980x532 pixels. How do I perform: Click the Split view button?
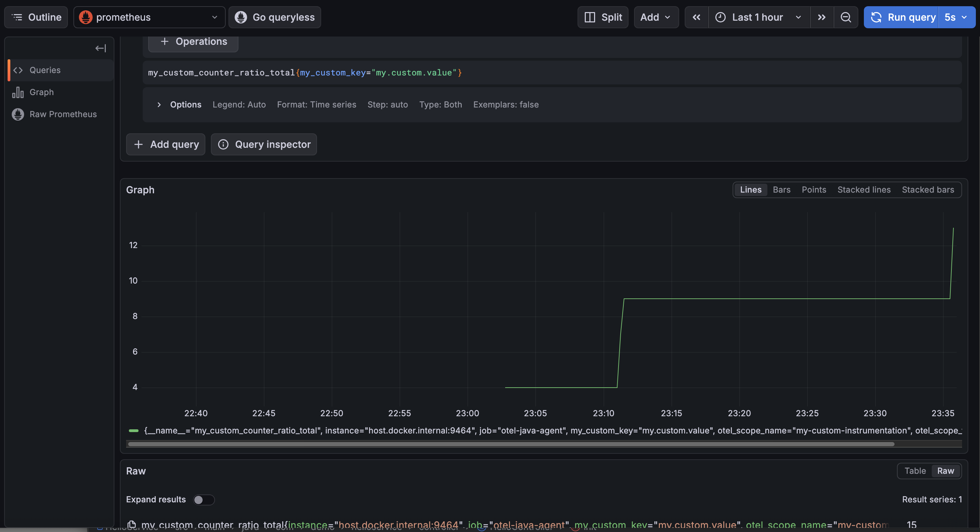[x=603, y=18]
